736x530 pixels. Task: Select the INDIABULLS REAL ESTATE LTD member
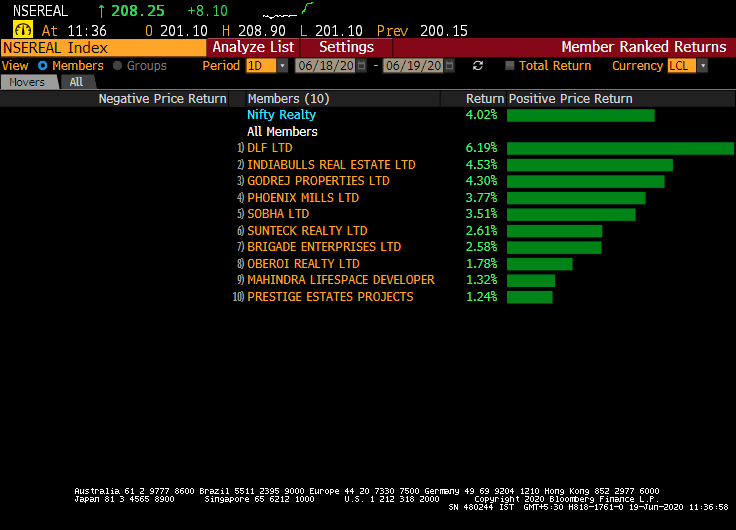tap(331, 165)
